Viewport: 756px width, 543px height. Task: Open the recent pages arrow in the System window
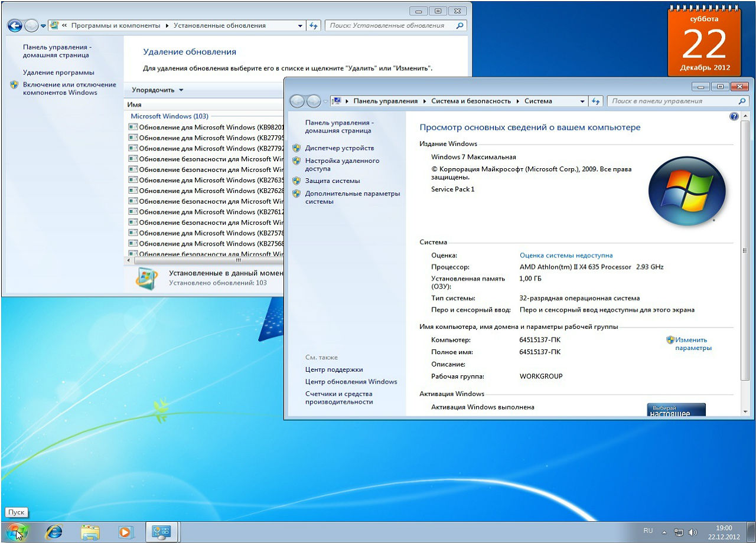[325, 102]
